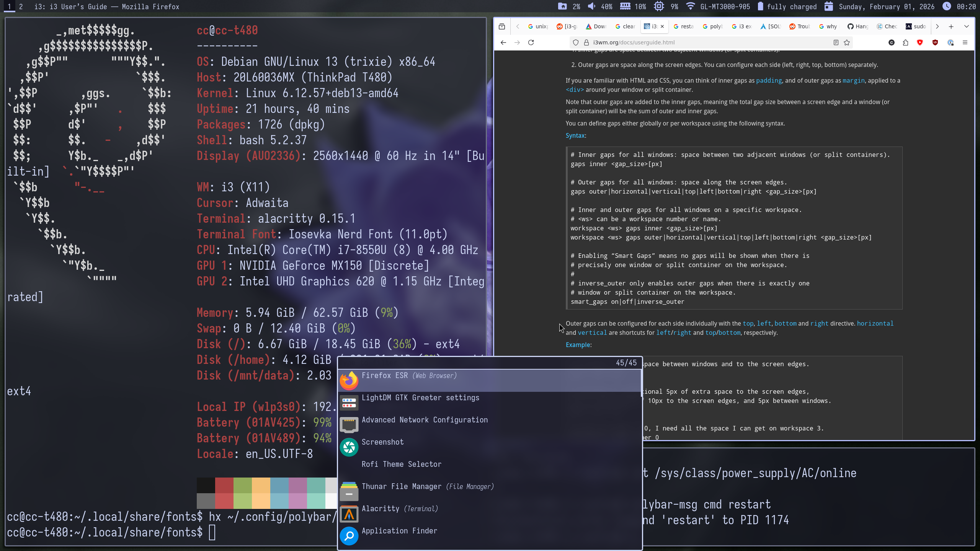Viewport: 980px width, 551px height.
Task: Open Firefox View from the tab bar
Action: (502, 26)
